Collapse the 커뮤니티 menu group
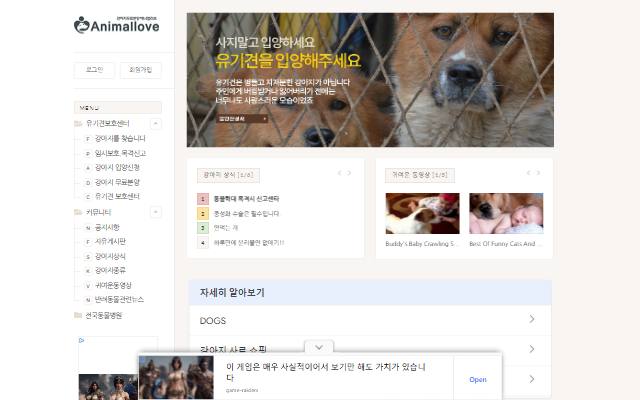Viewport: 640px width, 400px height. [x=156, y=212]
